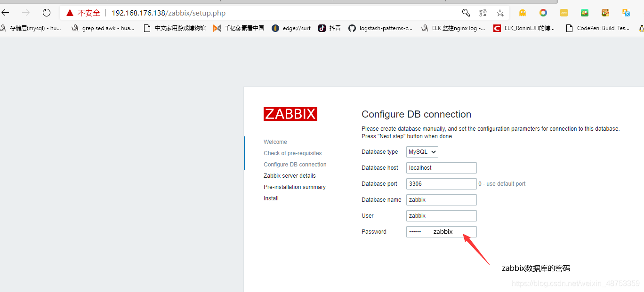Viewport: 644px width, 292px height.
Task: Open the edge://surf bookmark
Action: (x=291, y=28)
